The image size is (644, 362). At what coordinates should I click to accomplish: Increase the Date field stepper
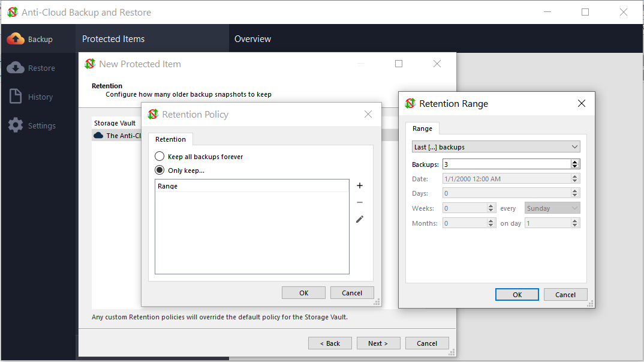(575, 176)
